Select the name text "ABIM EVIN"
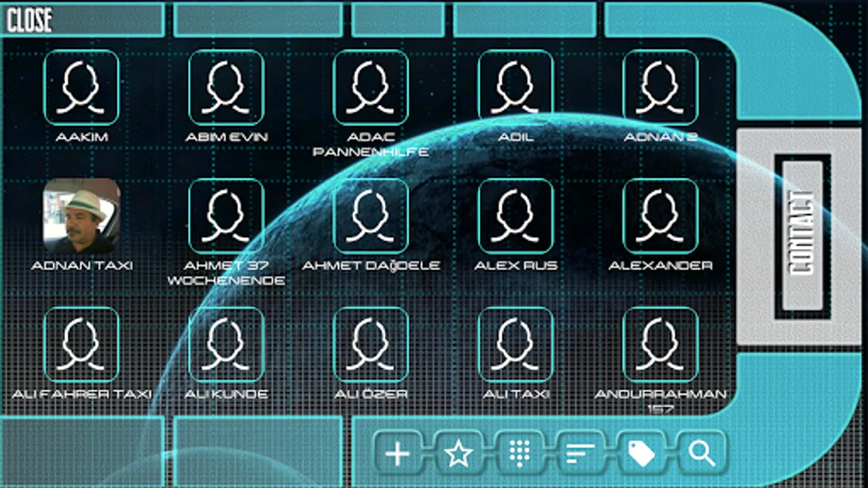 click(x=227, y=137)
